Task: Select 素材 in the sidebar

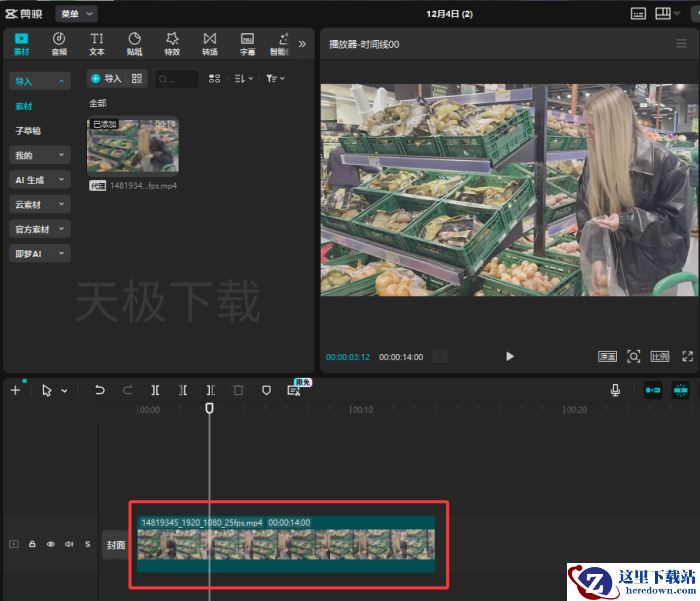Action: [x=24, y=106]
